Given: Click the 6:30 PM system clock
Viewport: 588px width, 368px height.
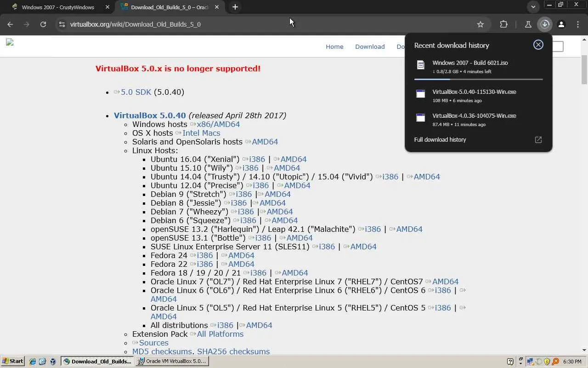Looking at the screenshot, I should (572, 362).
